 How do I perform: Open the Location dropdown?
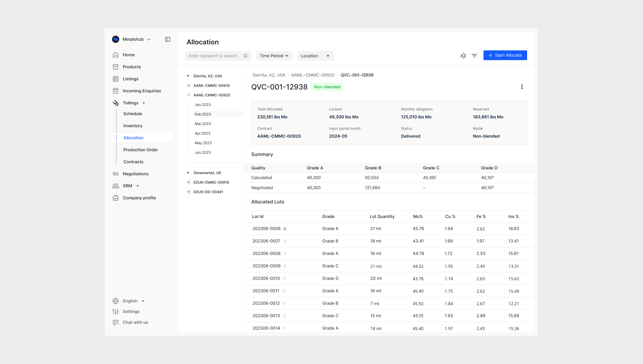pos(315,56)
